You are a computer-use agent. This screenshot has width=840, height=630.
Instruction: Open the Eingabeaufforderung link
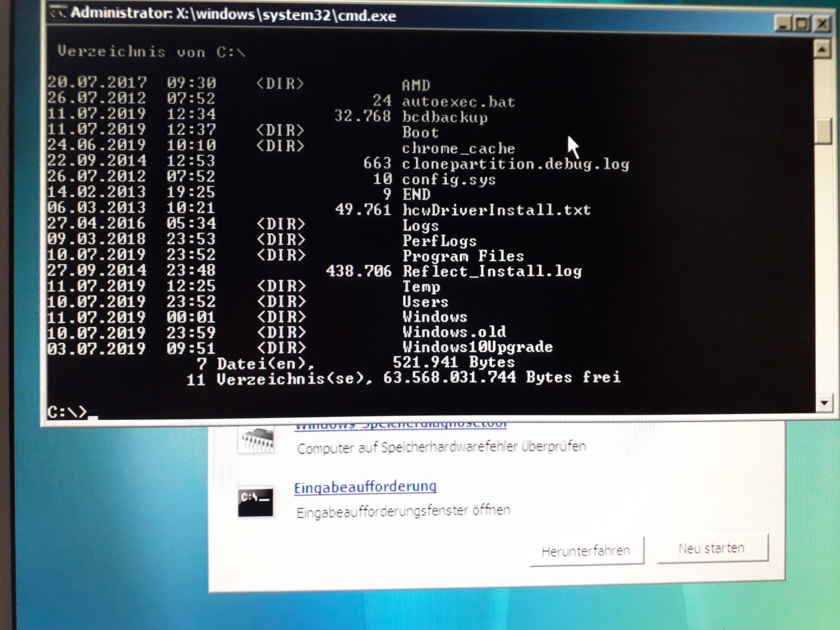click(365, 487)
